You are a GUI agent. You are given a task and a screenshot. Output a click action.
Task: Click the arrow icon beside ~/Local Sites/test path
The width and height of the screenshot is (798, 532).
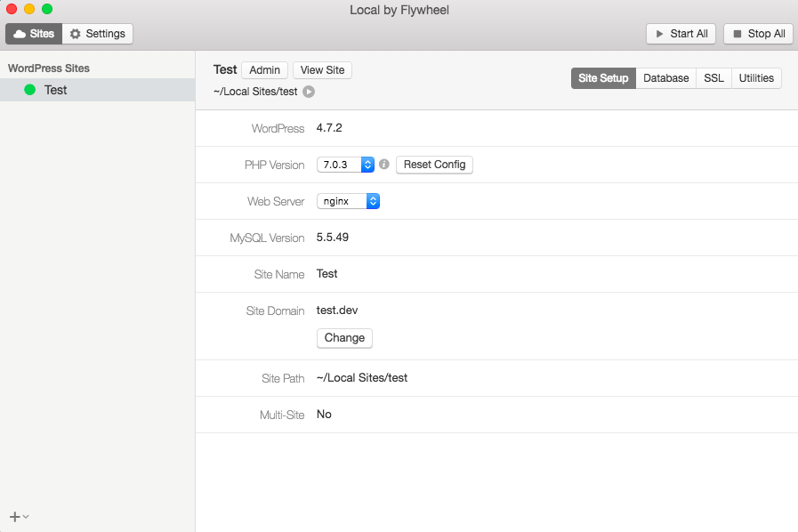tap(309, 92)
